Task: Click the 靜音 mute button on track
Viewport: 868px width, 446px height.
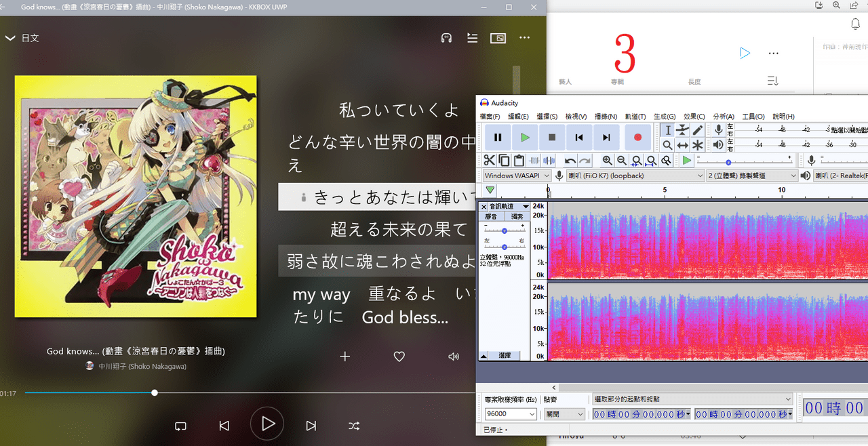Action: coord(491,216)
